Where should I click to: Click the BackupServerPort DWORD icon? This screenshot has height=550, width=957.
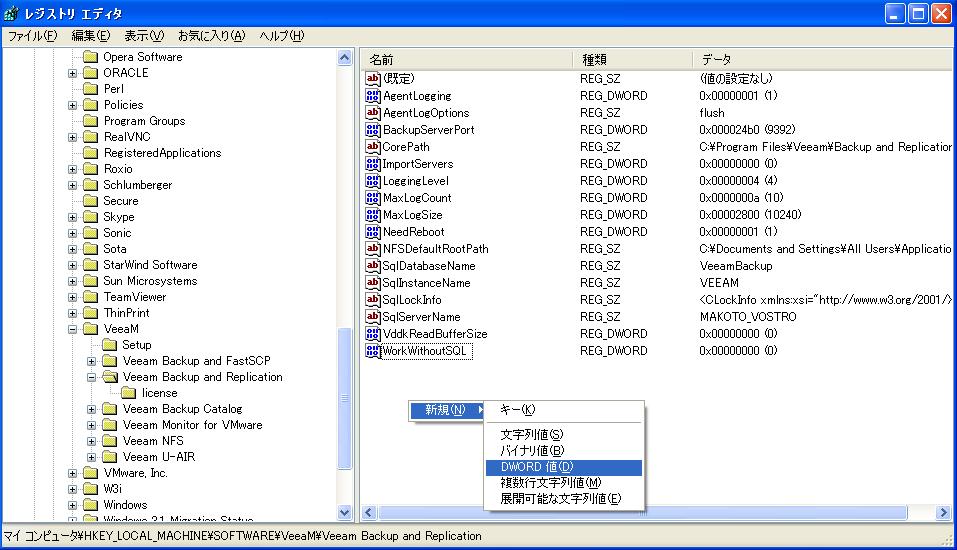[372, 130]
